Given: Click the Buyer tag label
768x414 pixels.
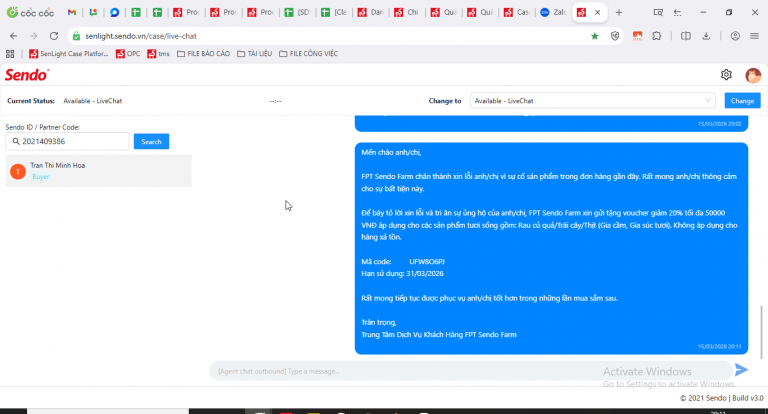Looking at the screenshot, I should pos(41,177).
